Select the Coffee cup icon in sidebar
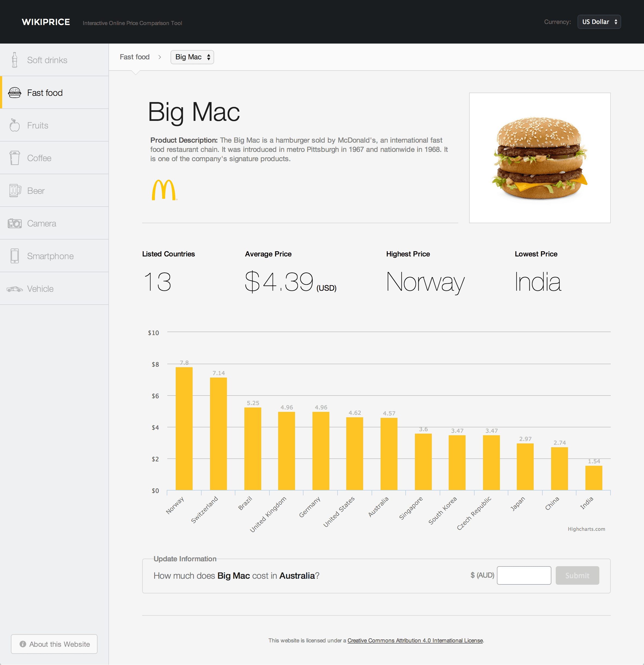 pyautogui.click(x=15, y=158)
